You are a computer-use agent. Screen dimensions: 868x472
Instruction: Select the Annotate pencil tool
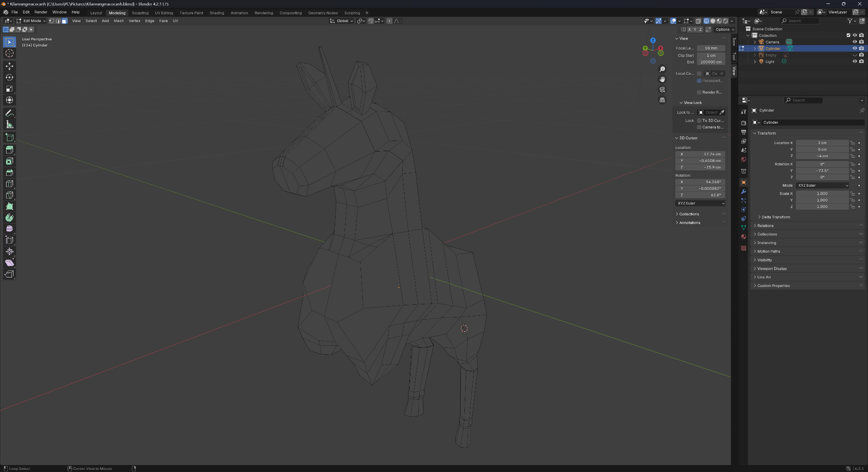[x=9, y=113]
